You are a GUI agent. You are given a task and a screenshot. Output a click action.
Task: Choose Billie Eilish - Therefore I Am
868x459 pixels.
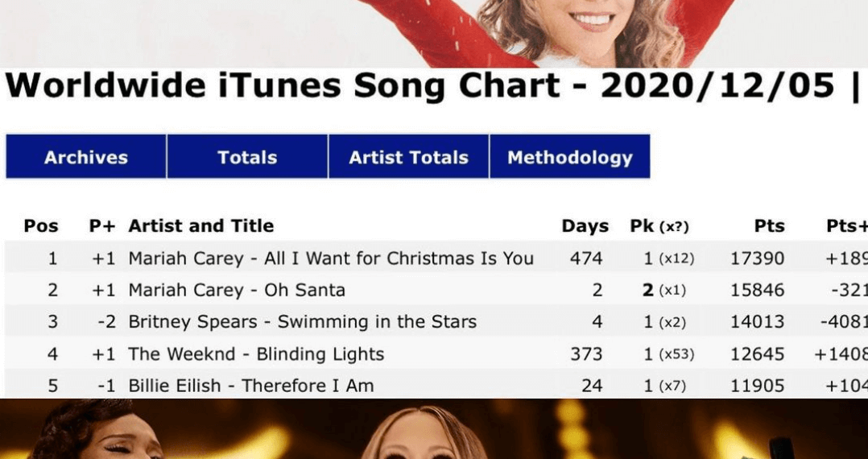click(251, 386)
